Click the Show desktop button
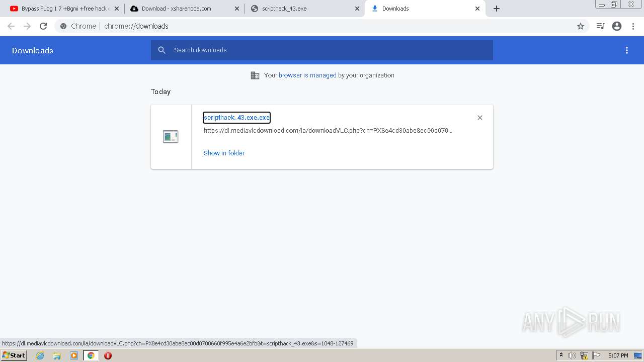 (x=638, y=355)
